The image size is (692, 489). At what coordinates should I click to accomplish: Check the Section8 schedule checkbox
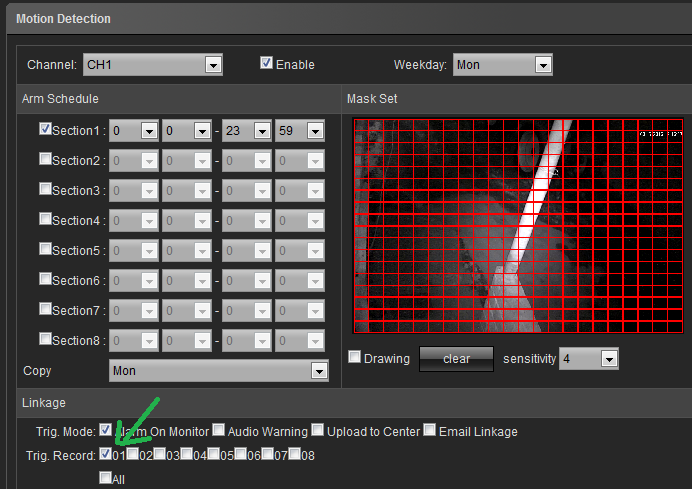(45, 340)
